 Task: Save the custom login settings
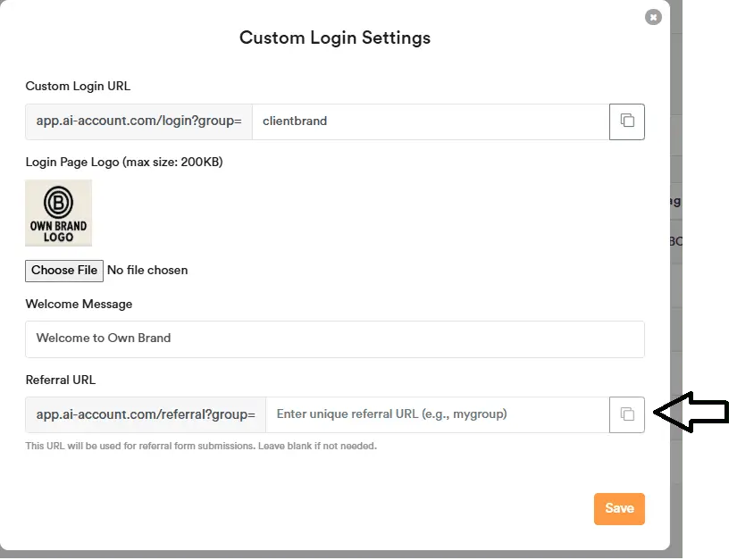[619, 508]
